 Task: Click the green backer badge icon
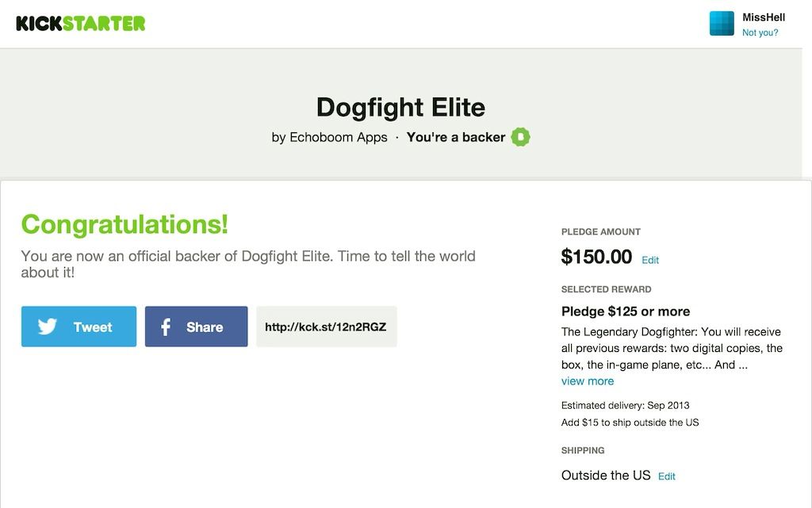point(520,137)
